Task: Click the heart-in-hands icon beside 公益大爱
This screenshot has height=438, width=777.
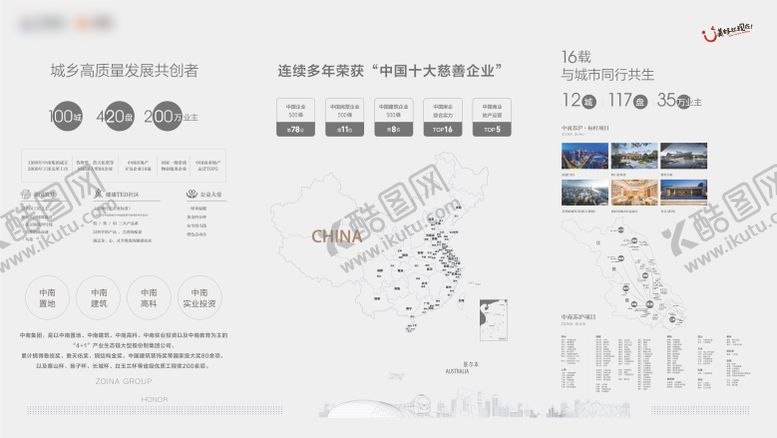Action: tap(191, 194)
